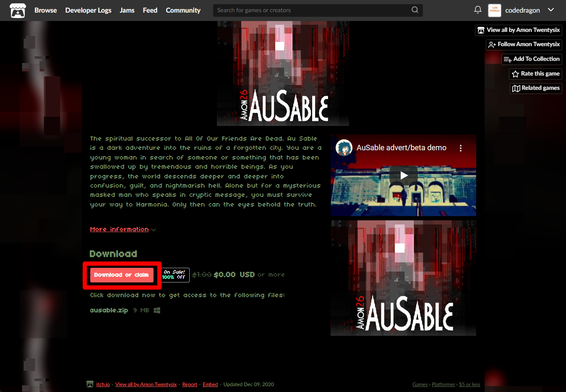
Task: Play the AuSable advert video
Action: (403, 175)
